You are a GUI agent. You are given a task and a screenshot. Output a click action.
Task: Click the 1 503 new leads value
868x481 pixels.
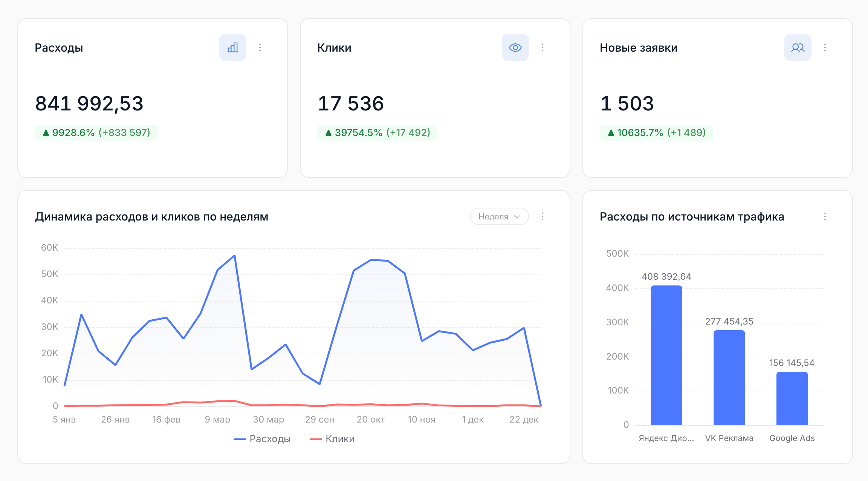(627, 103)
